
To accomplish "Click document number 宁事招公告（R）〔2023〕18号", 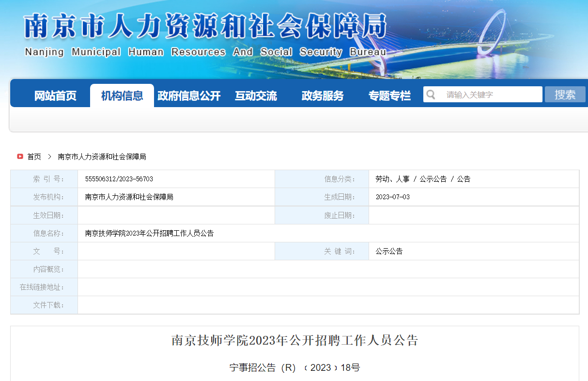I will 294,367.
